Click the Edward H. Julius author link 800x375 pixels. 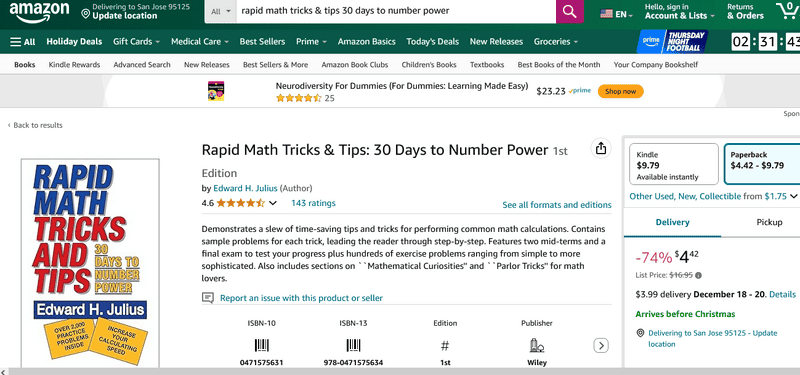tap(245, 188)
